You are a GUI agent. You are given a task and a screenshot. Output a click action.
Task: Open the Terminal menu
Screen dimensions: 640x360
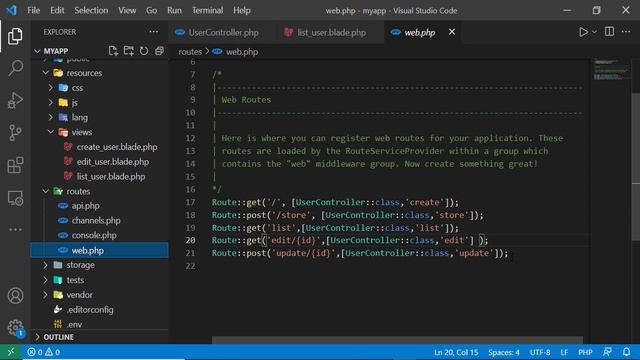[x=207, y=10]
